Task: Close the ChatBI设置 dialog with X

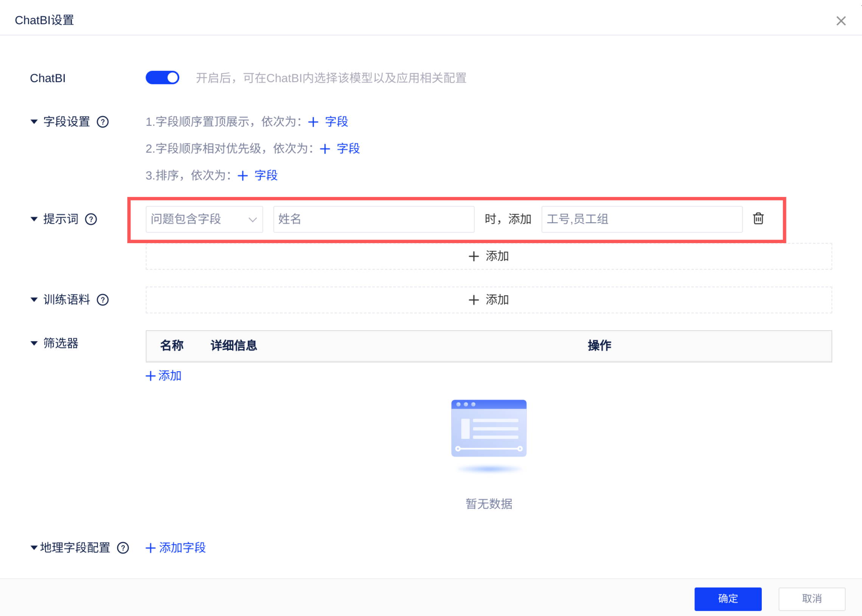Action: click(x=841, y=20)
